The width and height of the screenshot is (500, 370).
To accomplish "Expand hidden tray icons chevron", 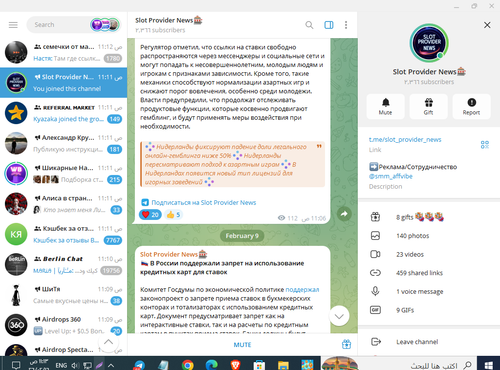I will [111, 365].
